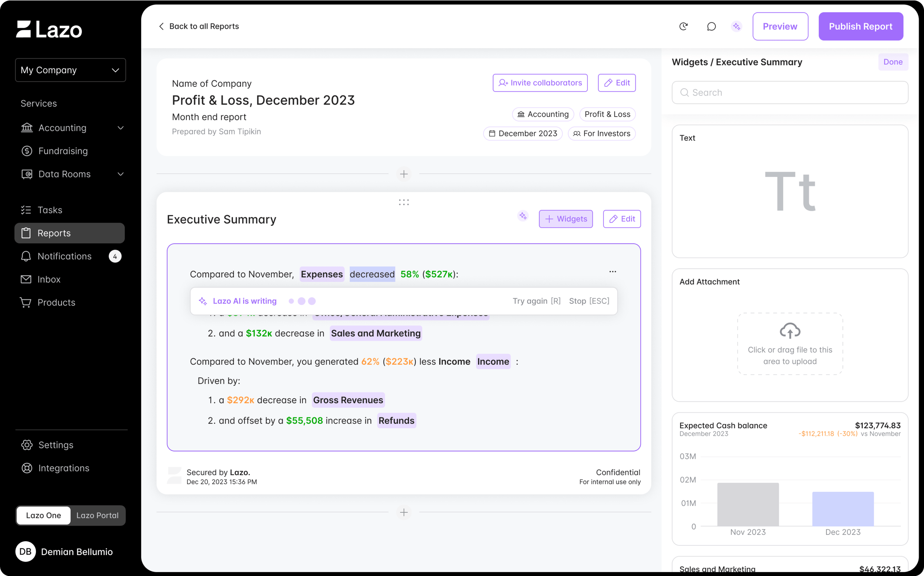Viewport: 924px width, 576px height.
Task: Click the sparkle icon beside Executive Summary
Action: [x=523, y=216]
